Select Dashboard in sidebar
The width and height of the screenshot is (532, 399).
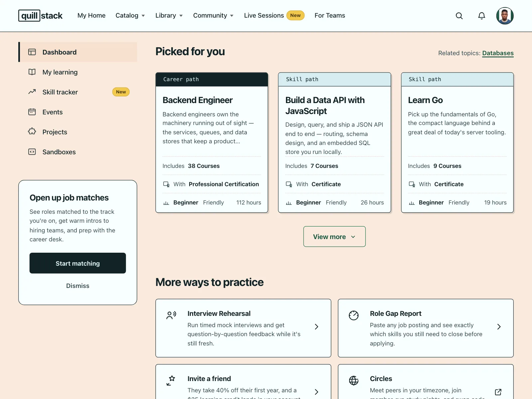pyautogui.click(x=78, y=52)
